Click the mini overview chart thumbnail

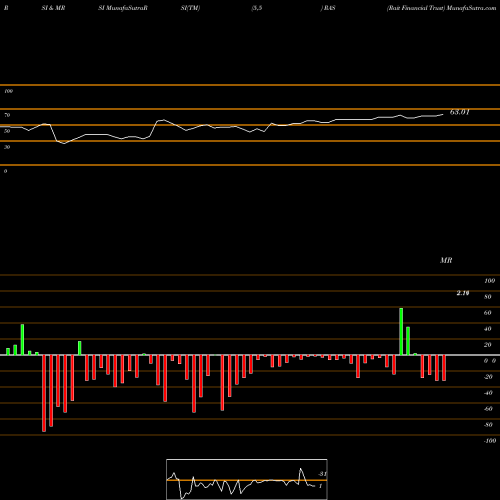coord(247,479)
